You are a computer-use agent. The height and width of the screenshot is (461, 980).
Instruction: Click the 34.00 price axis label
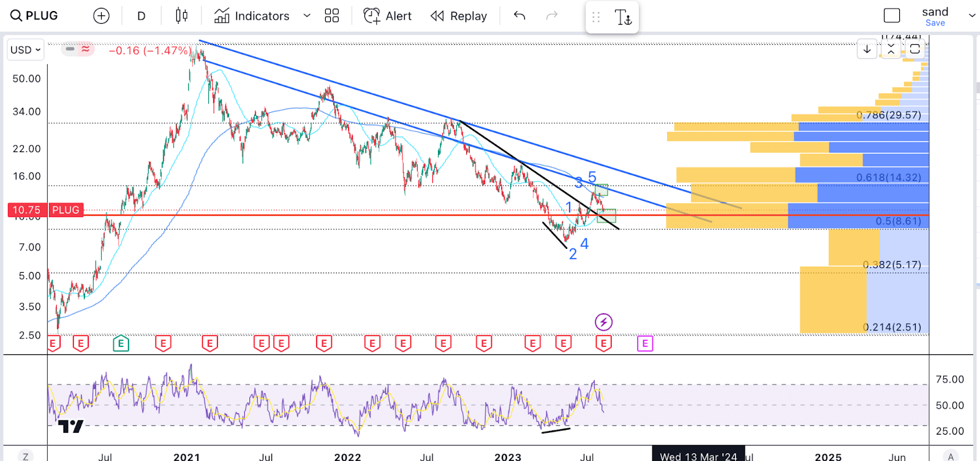[26, 112]
